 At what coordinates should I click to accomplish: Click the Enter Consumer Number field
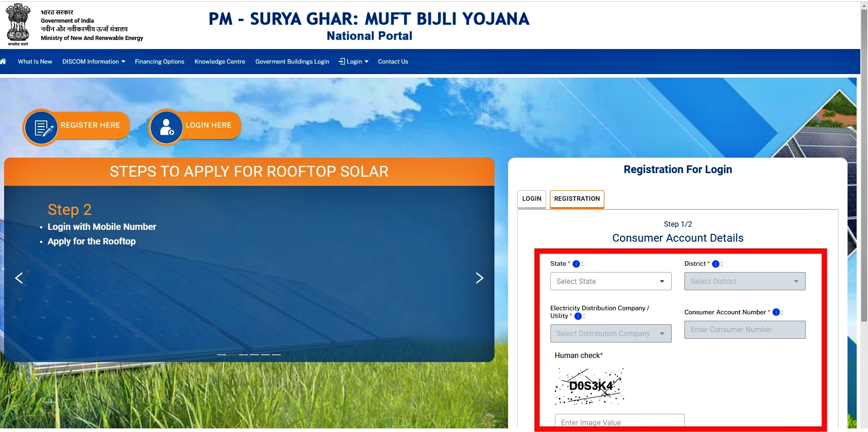tap(745, 330)
